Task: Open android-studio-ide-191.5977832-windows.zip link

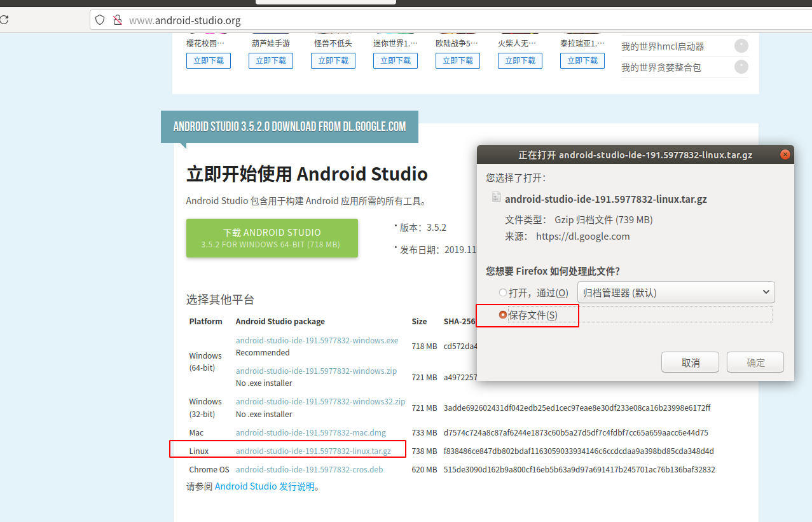Action: pos(316,371)
